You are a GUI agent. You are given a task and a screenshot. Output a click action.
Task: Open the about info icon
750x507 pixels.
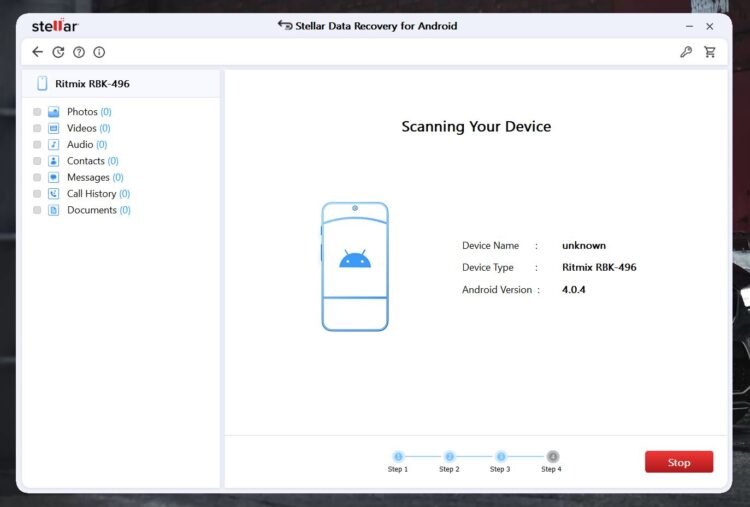point(99,52)
